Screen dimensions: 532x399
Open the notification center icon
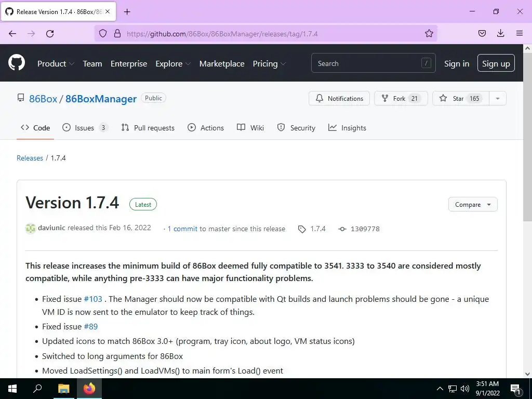coord(515,390)
